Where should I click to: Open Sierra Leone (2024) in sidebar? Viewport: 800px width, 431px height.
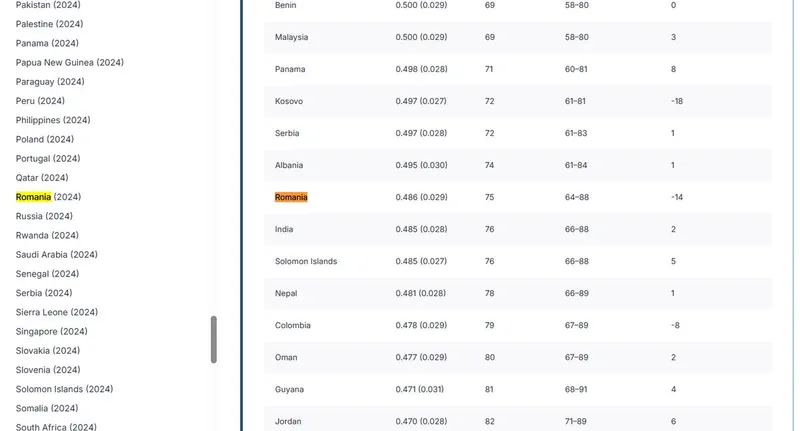tap(56, 312)
